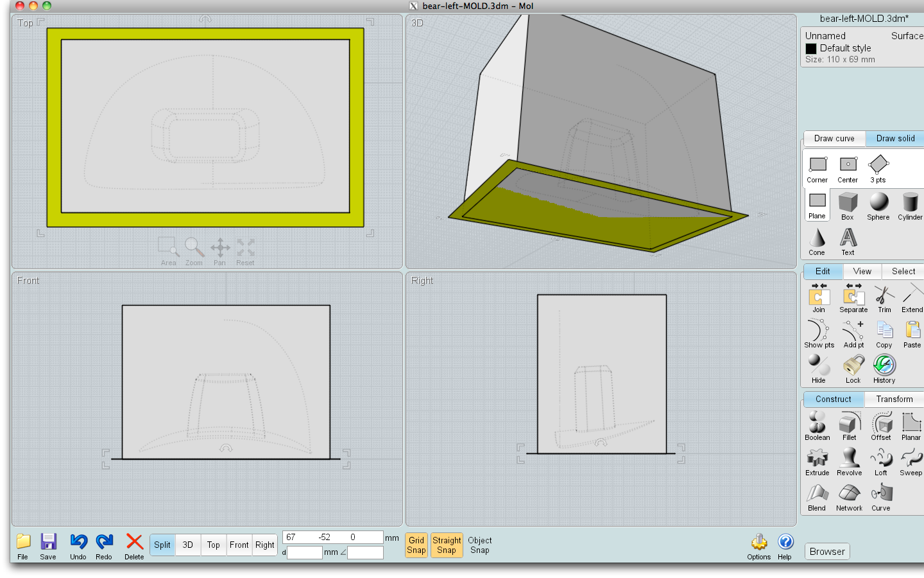Use the Planar construct tool
Image resolution: width=924 pixels, height=578 pixels.
click(x=911, y=426)
